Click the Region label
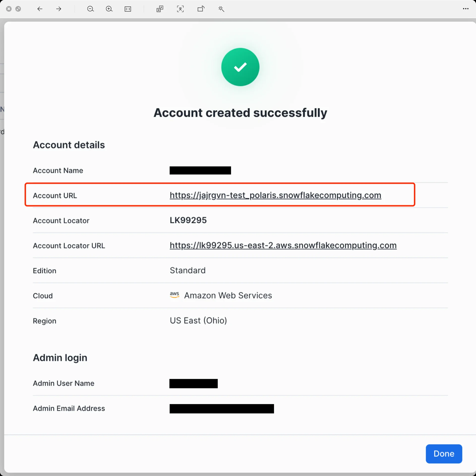 (45, 321)
